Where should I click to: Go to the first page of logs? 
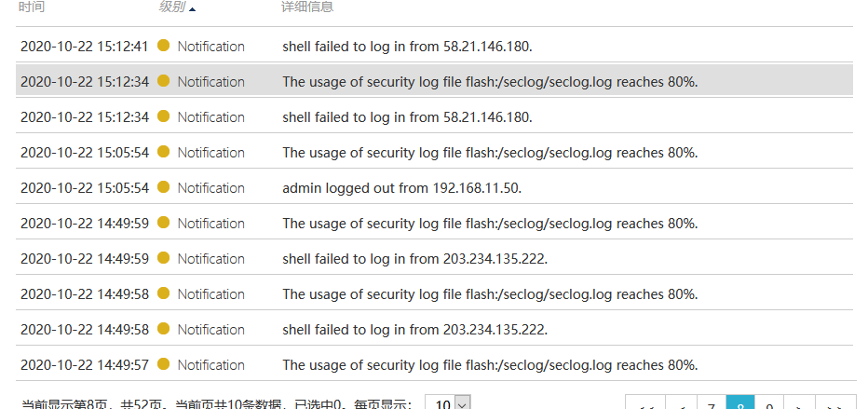pyautogui.click(x=646, y=404)
